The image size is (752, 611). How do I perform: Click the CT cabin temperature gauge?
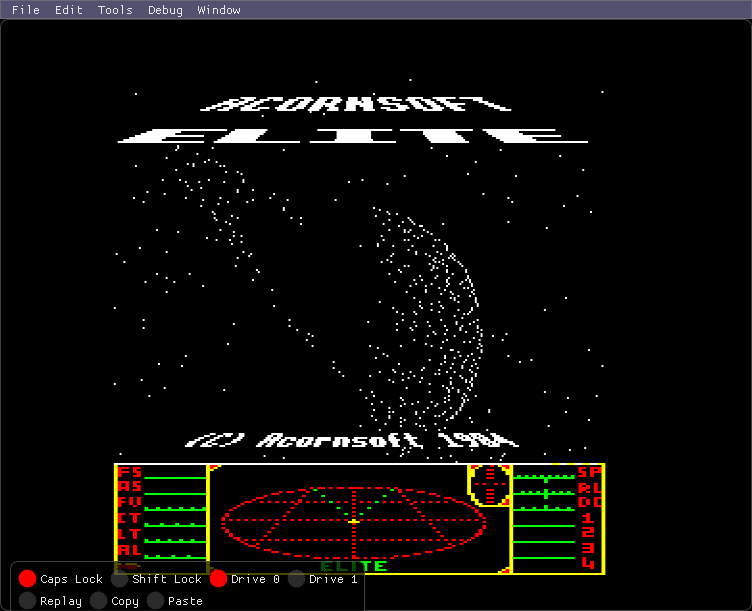175,525
